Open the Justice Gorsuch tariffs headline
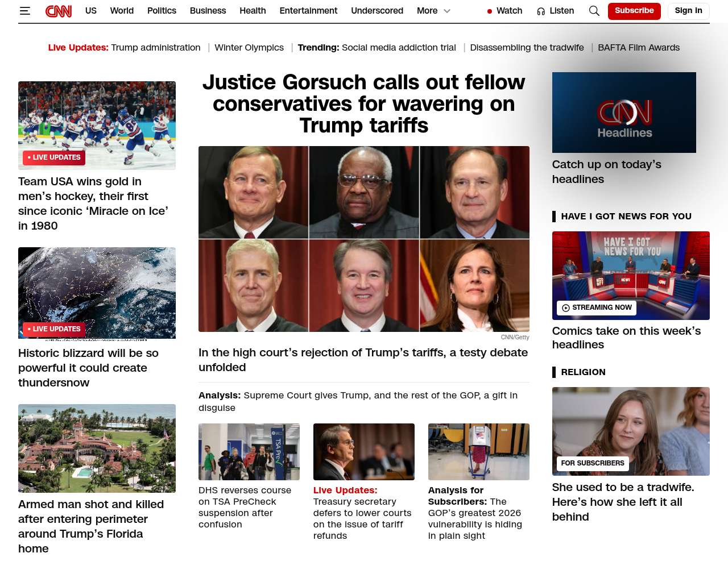Viewport: 728px width, 582px height. 364,103
